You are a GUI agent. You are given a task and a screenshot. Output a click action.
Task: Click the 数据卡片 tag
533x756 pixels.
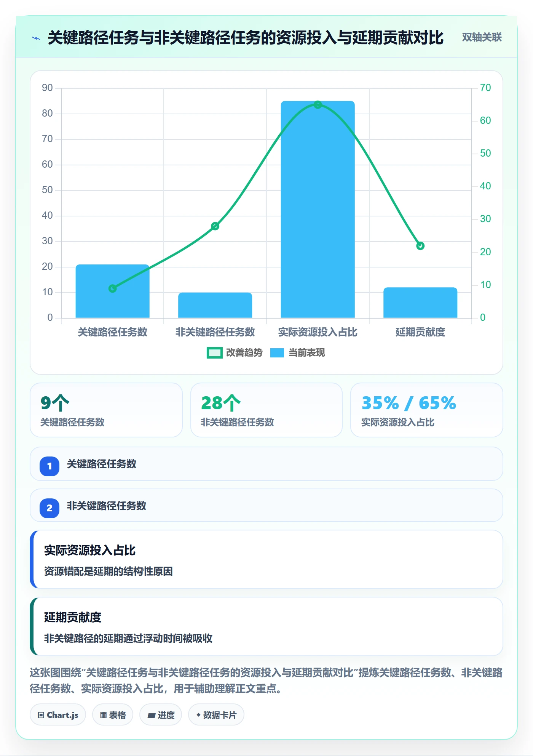click(x=216, y=715)
